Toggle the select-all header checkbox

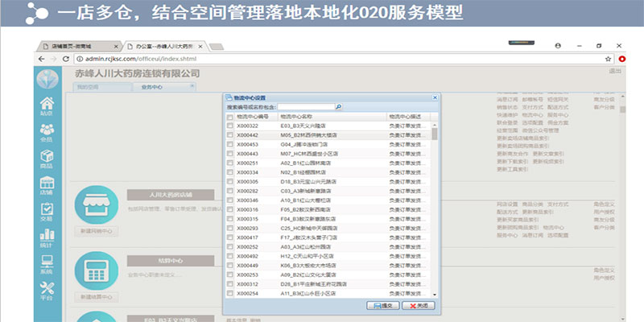230,117
